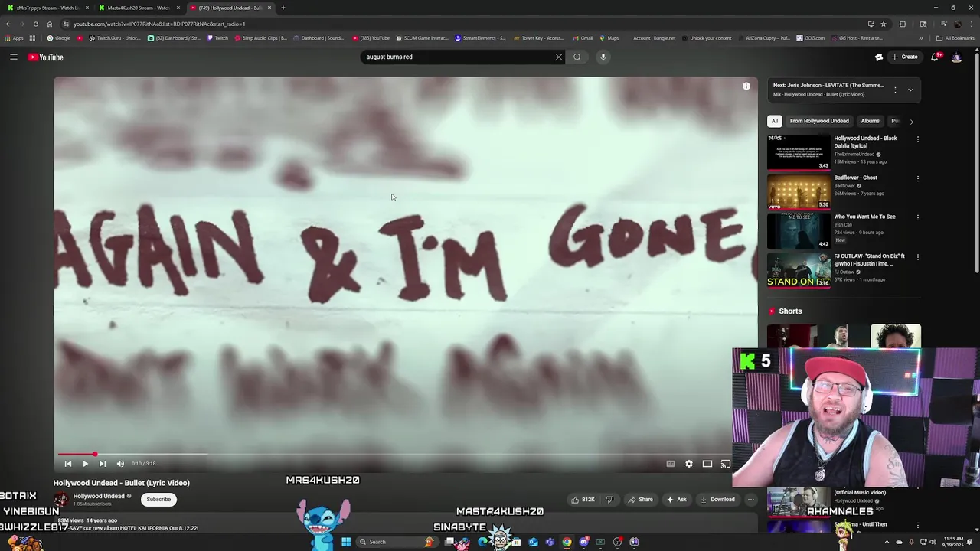Open the FJ OUTLAW Stand On Biz video
Screen dimensions: 980x551
799,269
